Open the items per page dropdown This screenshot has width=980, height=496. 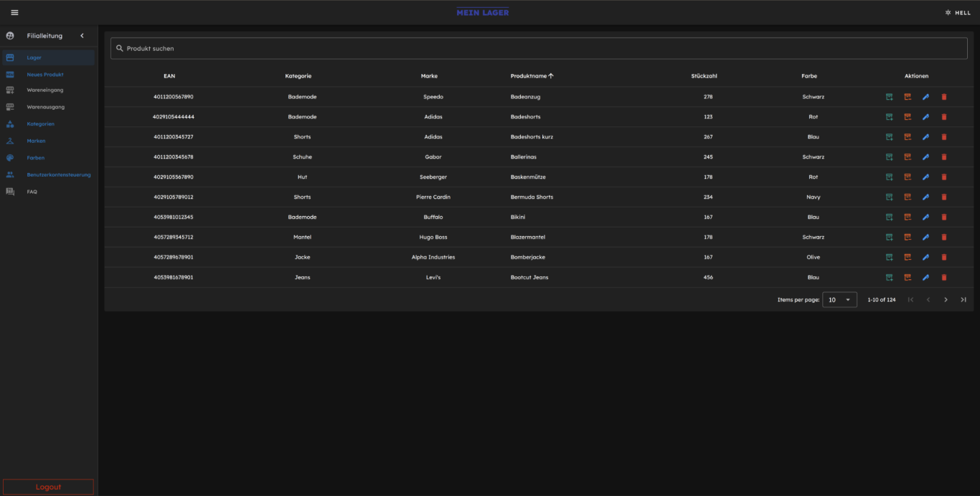click(x=839, y=299)
